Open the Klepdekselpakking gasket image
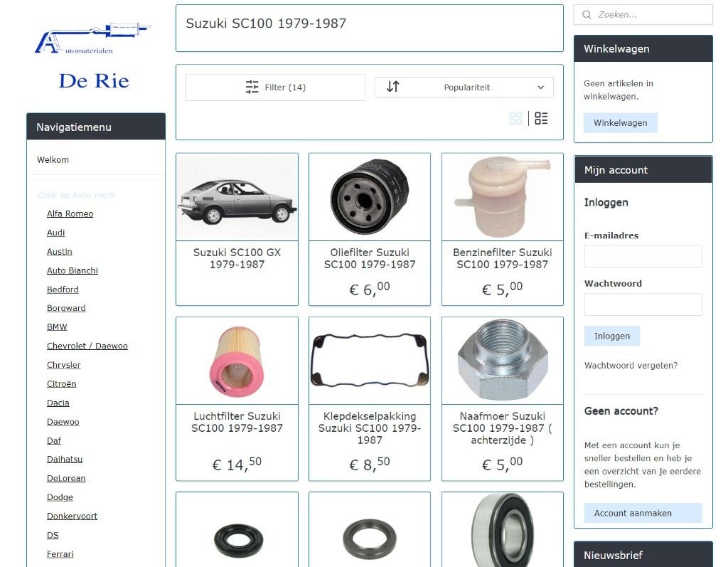This screenshot has width=728, height=567. point(370,361)
